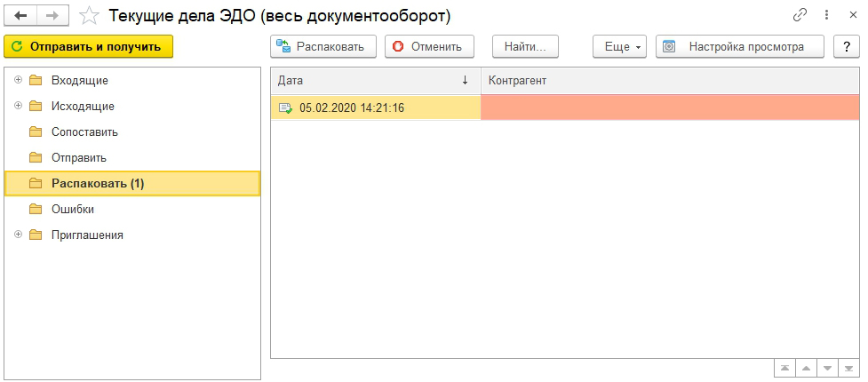Move down one row arrow icon
Screen dimensions: 868x382
click(x=828, y=368)
